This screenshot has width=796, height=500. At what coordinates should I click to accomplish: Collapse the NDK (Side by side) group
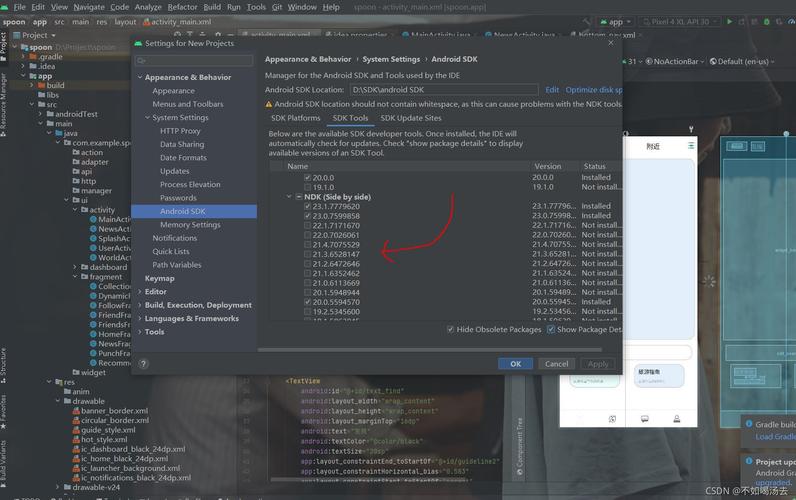pos(288,197)
